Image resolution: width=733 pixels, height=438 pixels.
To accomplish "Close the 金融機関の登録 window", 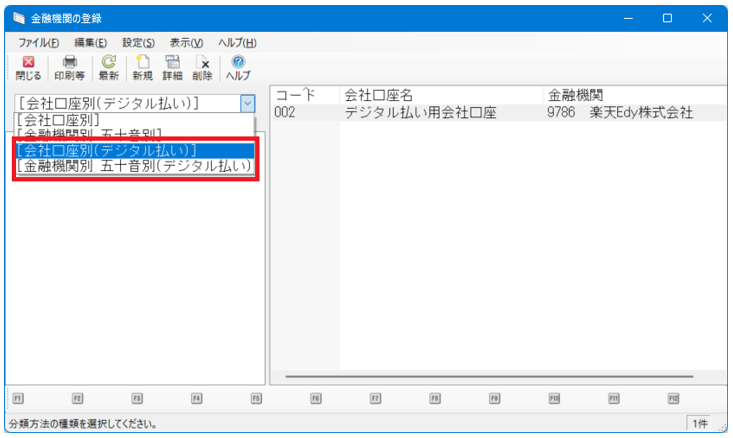I will (x=707, y=18).
